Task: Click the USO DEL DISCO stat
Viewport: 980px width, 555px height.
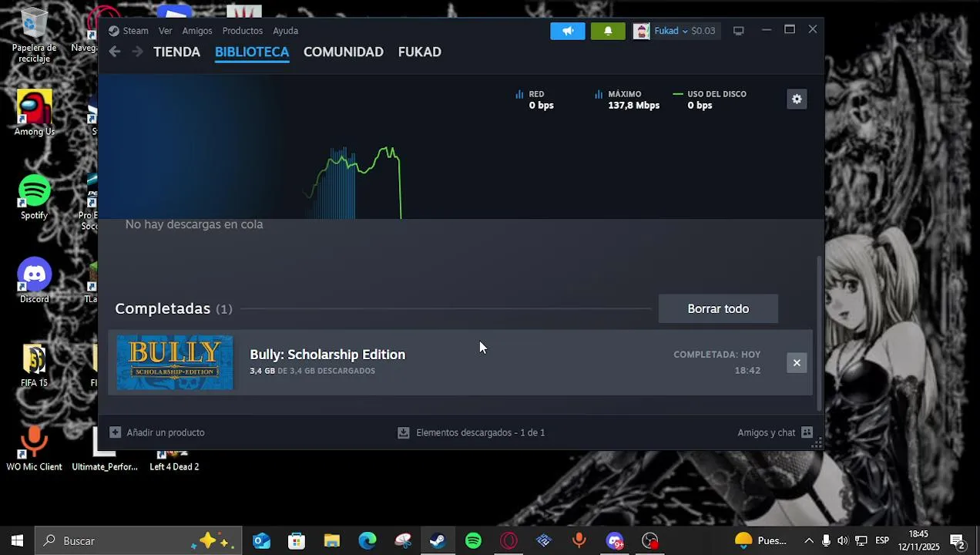Action: pos(710,99)
